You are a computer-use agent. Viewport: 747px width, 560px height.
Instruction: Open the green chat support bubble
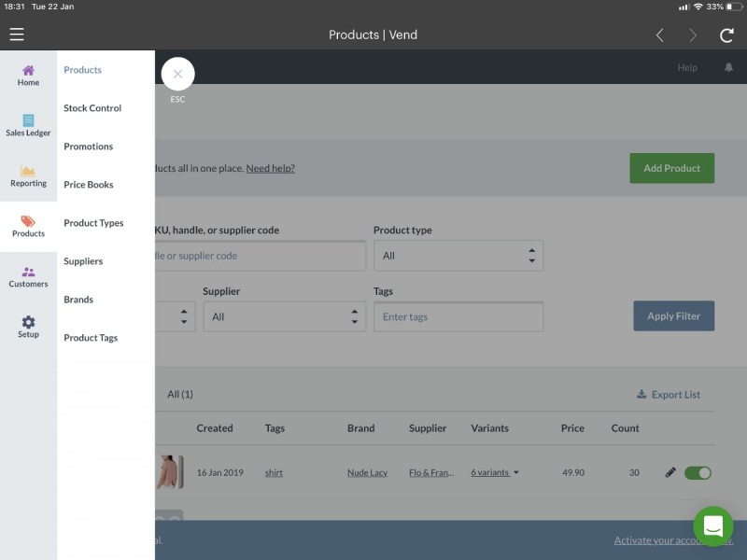(x=713, y=526)
